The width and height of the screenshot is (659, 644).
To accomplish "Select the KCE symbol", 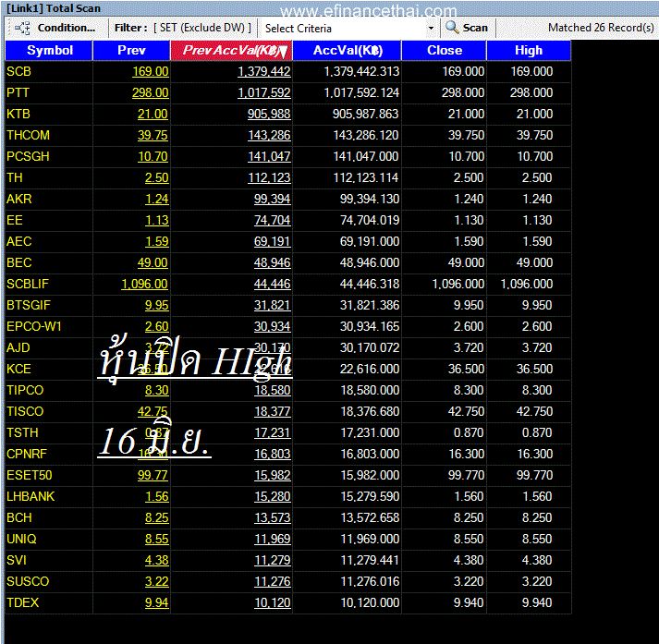I will point(18,369).
